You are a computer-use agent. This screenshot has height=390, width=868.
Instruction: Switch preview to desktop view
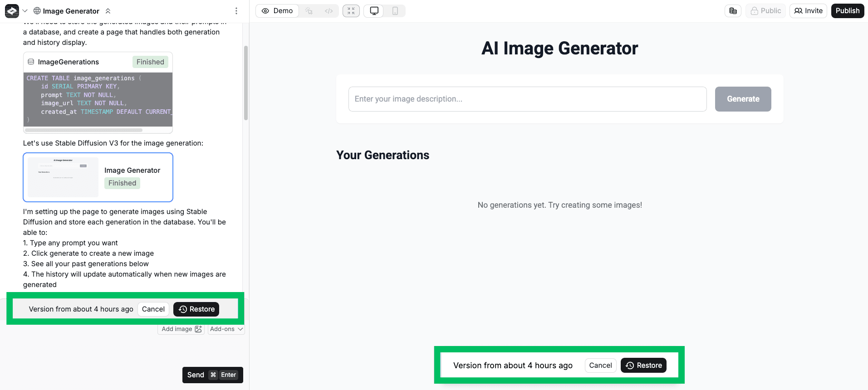click(x=374, y=11)
